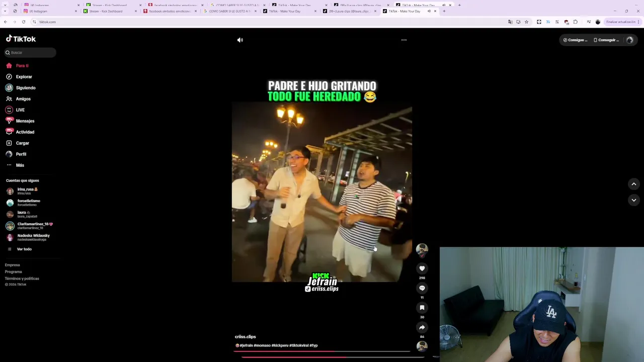This screenshot has width=644, height=362.
Task: Click the TikTok logo
Action: (21, 39)
